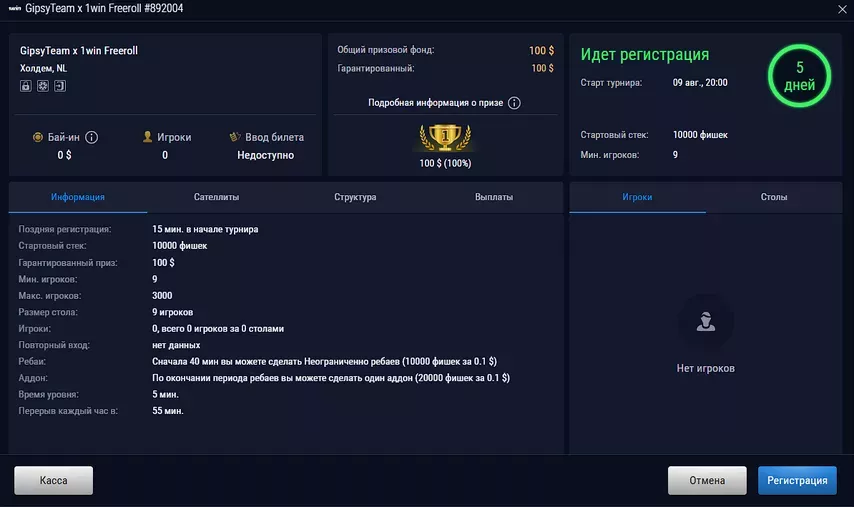
Task: Click the Отмена button
Action: (x=707, y=480)
